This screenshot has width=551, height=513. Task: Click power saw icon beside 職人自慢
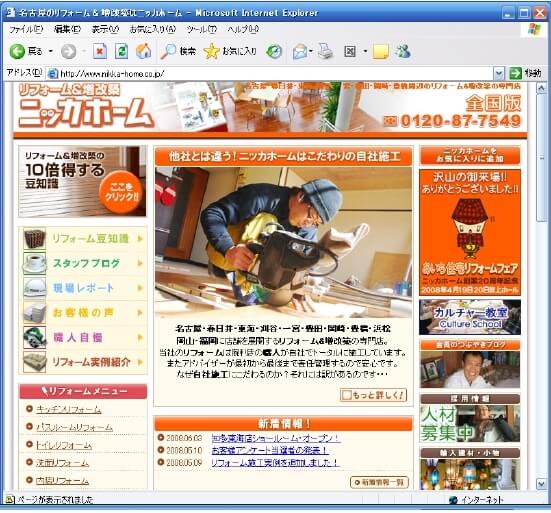(x=34, y=337)
